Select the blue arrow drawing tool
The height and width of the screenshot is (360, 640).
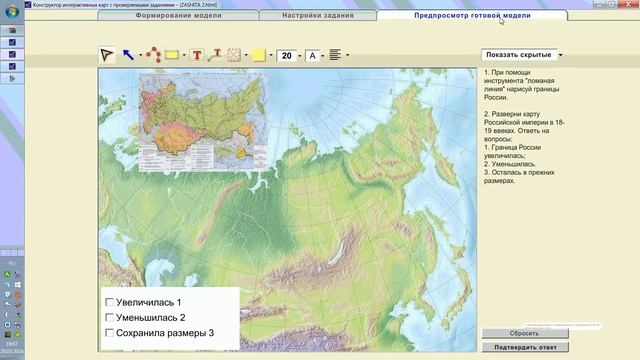(x=128, y=55)
